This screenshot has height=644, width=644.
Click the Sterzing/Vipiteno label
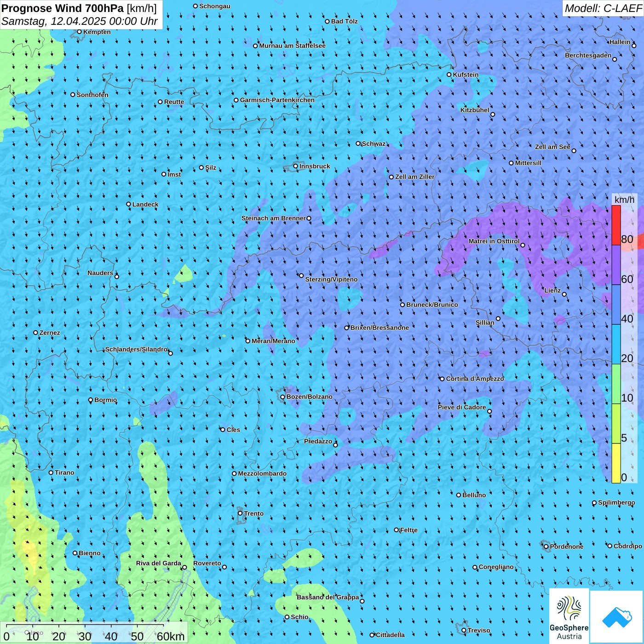(331, 279)
